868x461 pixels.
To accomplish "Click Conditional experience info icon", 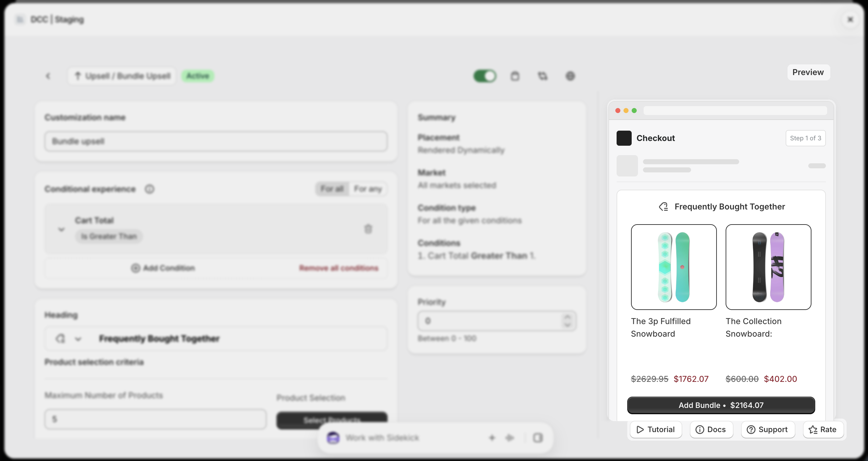I will tap(150, 189).
